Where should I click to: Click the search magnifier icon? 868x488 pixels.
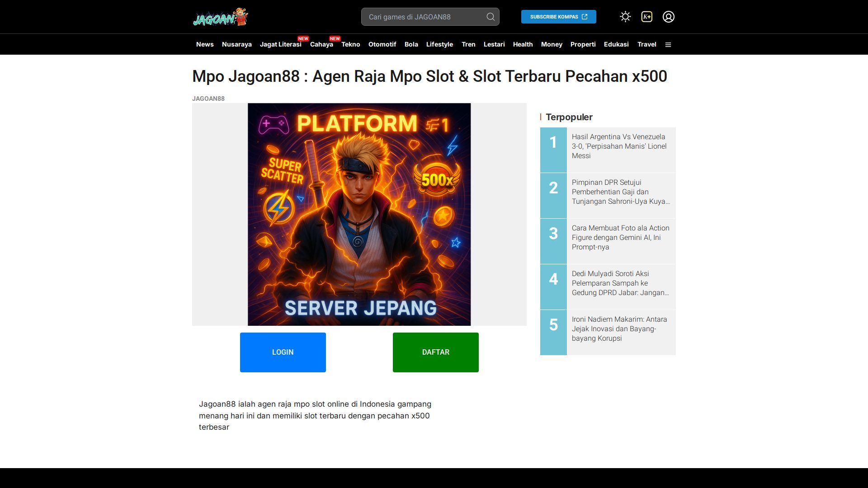tap(491, 17)
